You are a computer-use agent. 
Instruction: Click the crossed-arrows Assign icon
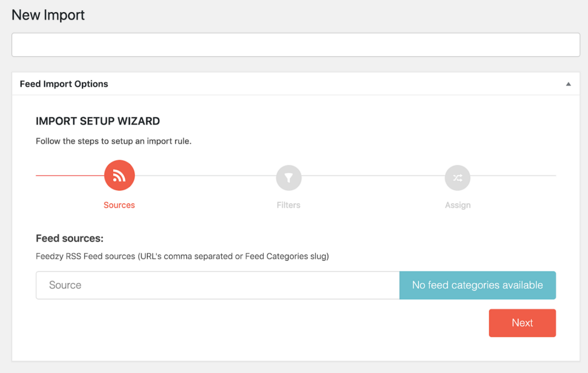coord(458,178)
